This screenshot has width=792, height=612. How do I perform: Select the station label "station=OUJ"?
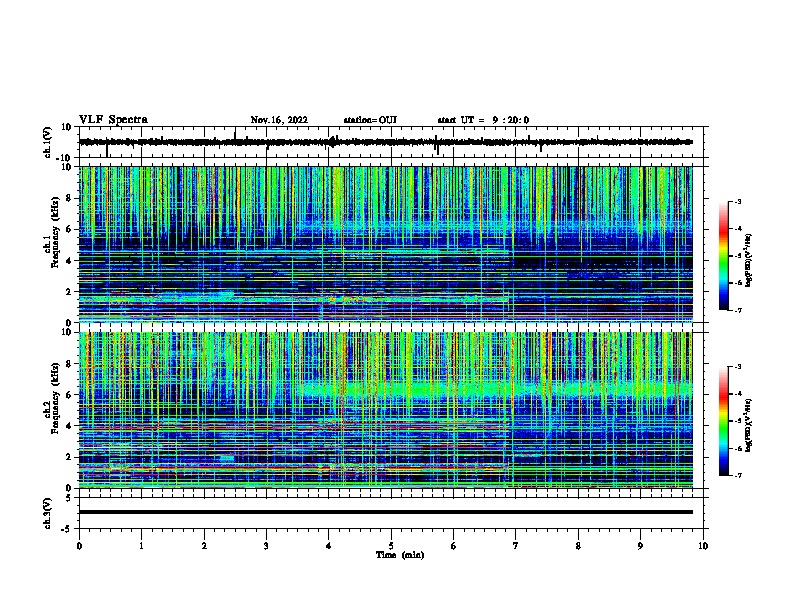370,120
